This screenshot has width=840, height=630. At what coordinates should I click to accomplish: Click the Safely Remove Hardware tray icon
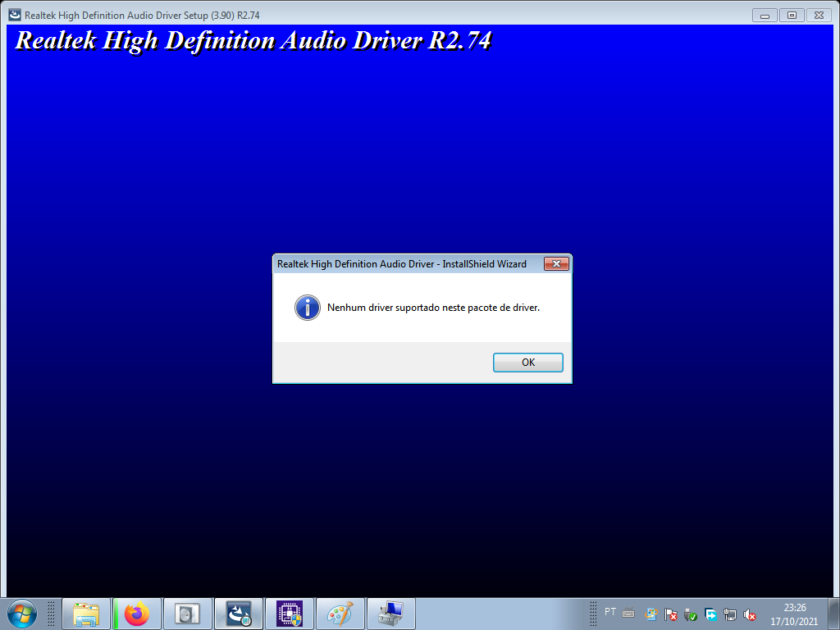tap(691, 614)
